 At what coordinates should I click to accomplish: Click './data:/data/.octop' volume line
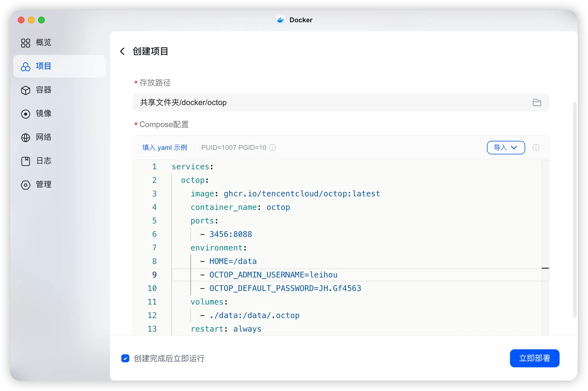[254, 316]
